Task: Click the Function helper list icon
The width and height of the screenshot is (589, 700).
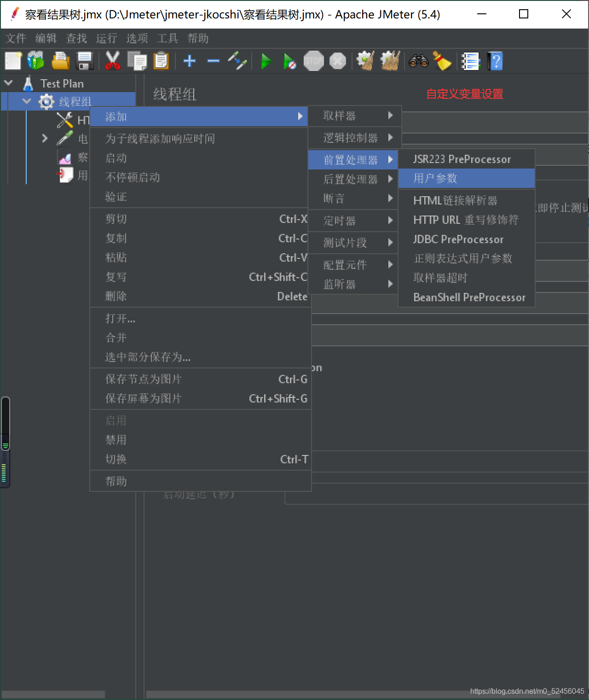Action: coord(471,61)
